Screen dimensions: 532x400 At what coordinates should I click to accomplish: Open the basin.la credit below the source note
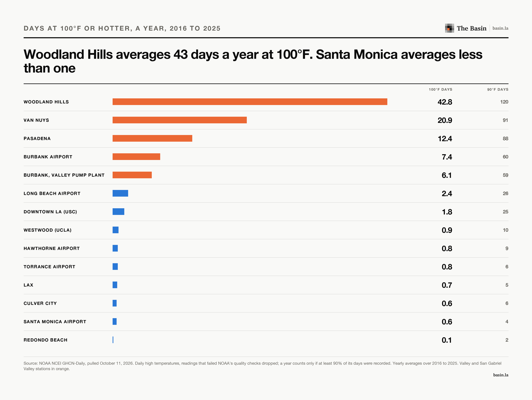(x=501, y=375)
